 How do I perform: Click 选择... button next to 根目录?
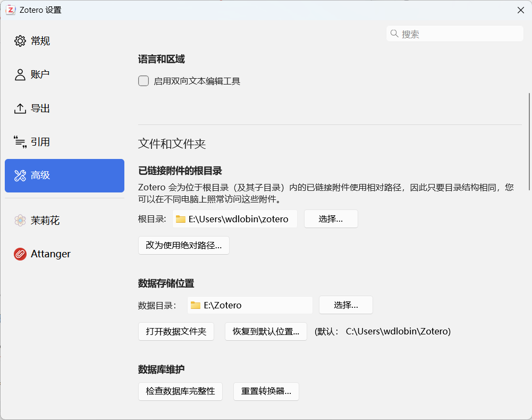coord(331,219)
